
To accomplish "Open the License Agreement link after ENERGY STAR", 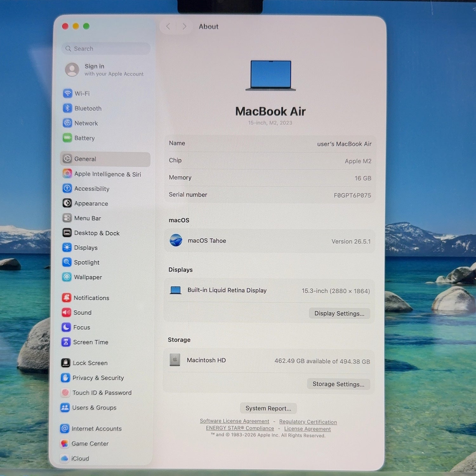I will (x=307, y=429).
